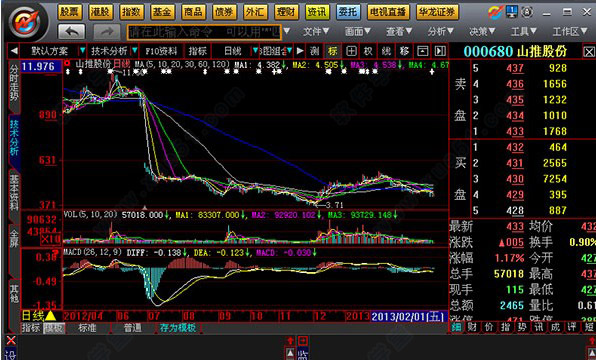Open the 工具 menu

click(523, 31)
